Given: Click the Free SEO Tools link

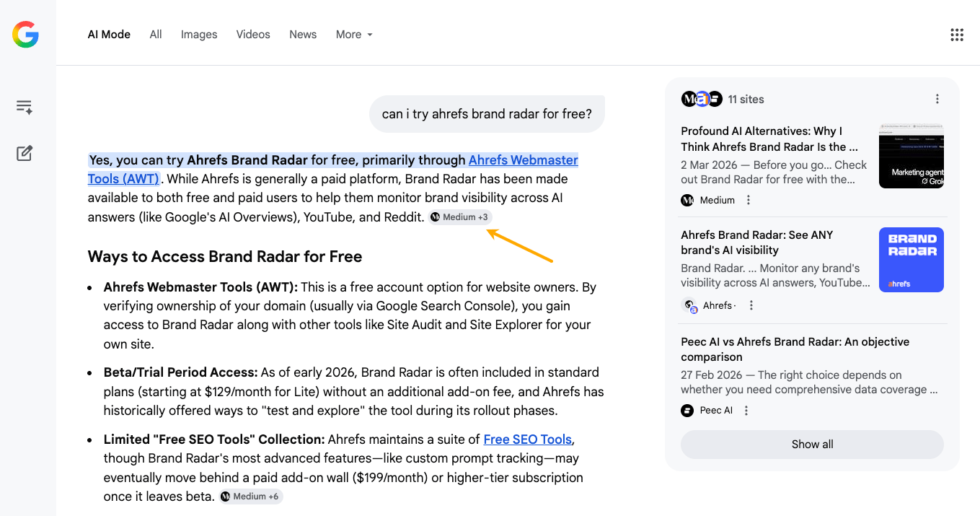Looking at the screenshot, I should [x=527, y=439].
